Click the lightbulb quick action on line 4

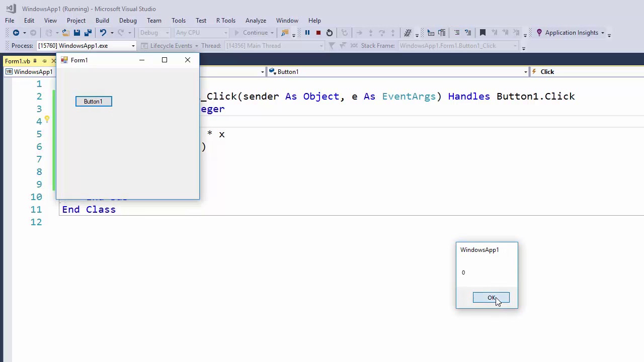(47, 120)
